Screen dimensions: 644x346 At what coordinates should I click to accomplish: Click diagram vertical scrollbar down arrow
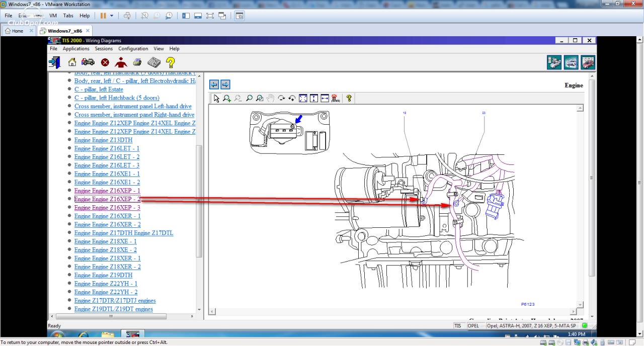pyautogui.click(x=580, y=305)
